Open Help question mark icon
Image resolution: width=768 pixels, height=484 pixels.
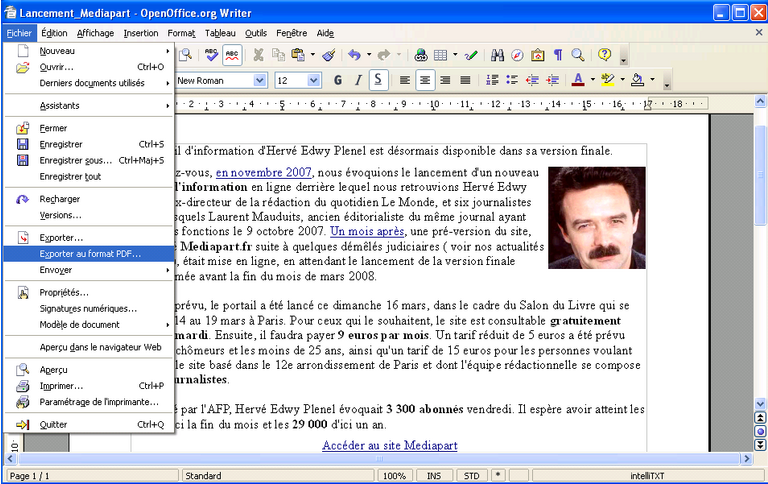604,54
